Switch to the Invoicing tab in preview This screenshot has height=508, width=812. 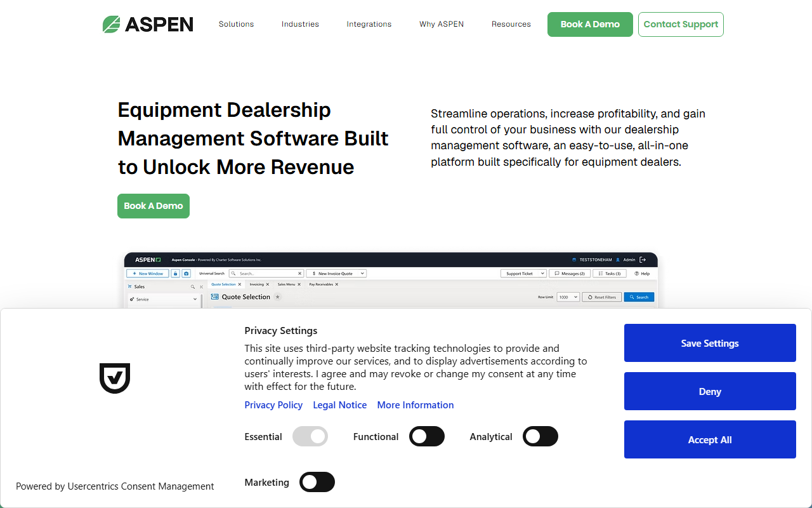click(x=256, y=284)
